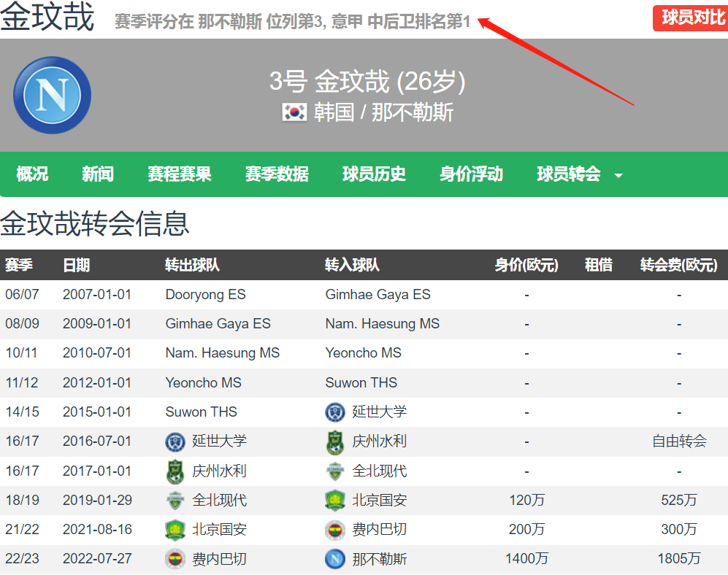Click the 06/07 season cell
The width and height of the screenshot is (728, 575).
tap(23, 295)
